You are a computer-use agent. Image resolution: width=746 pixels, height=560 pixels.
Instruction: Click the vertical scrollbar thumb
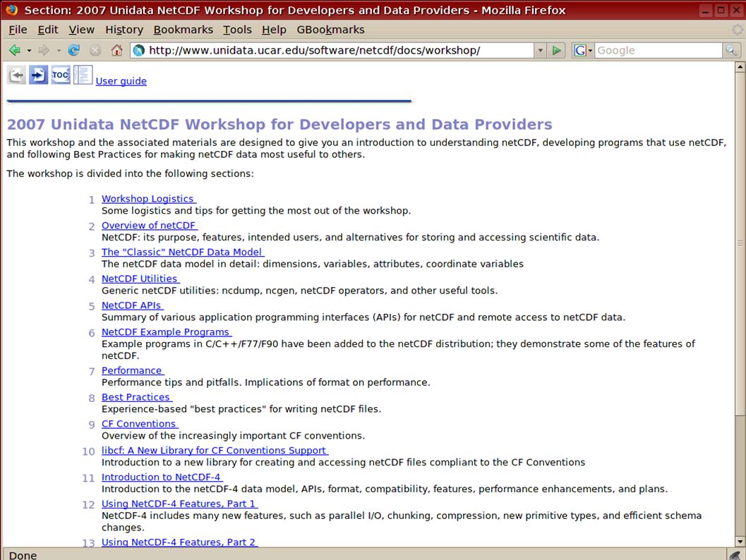click(x=740, y=243)
